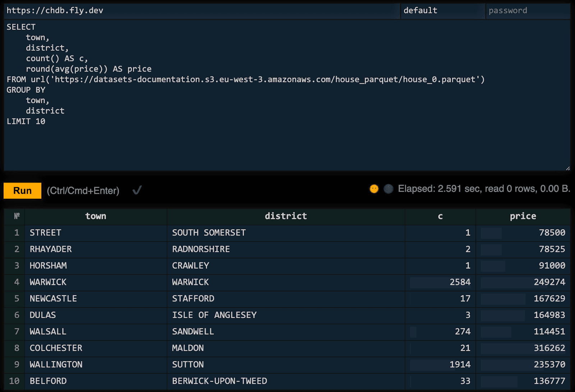The height and width of the screenshot is (392, 575).
Task: Switch to dark theme with moon icon
Action: [388, 189]
